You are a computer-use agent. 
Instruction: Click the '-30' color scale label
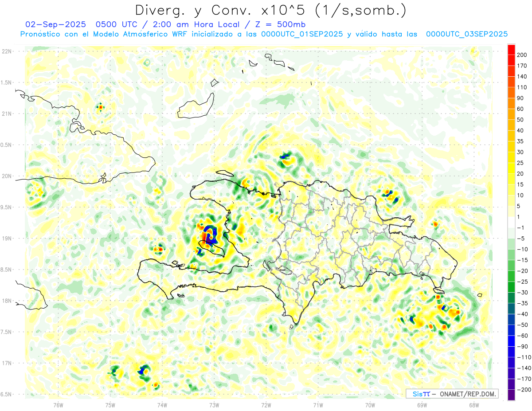pyautogui.click(x=523, y=293)
